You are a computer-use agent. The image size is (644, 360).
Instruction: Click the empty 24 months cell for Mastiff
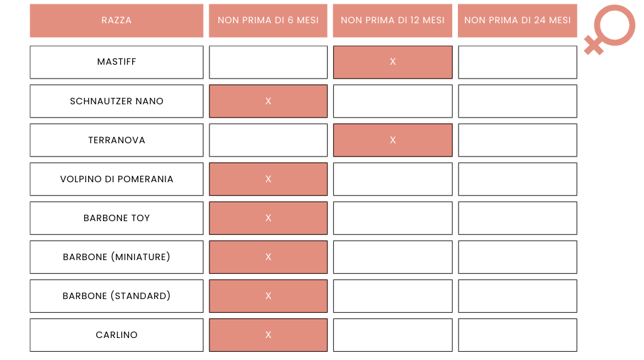pos(517,62)
